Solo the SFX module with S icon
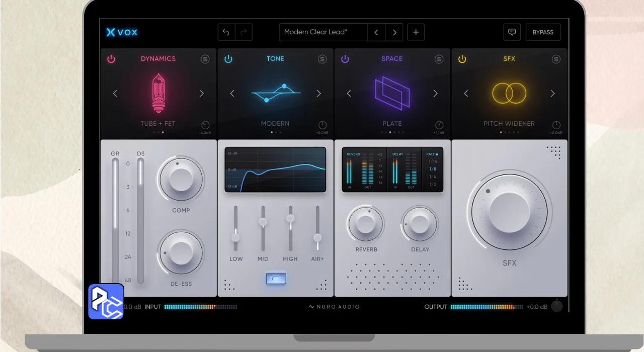644x352 pixels. click(556, 59)
